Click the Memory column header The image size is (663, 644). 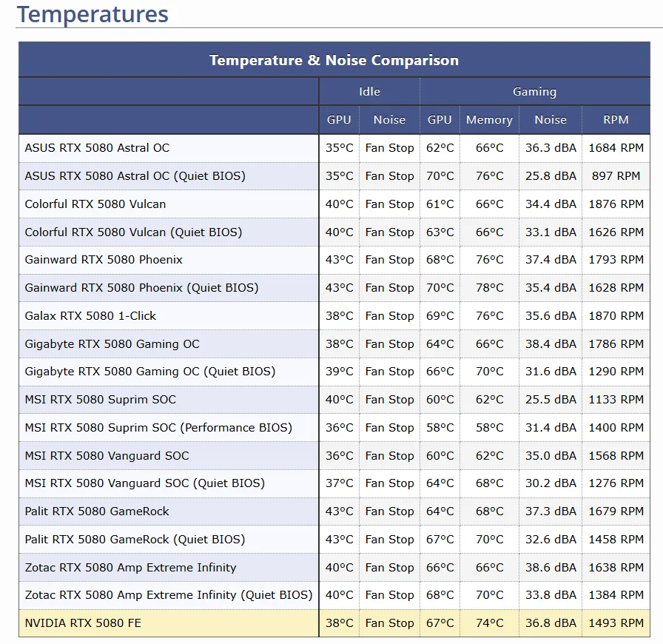pyautogui.click(x=489, y=120)
